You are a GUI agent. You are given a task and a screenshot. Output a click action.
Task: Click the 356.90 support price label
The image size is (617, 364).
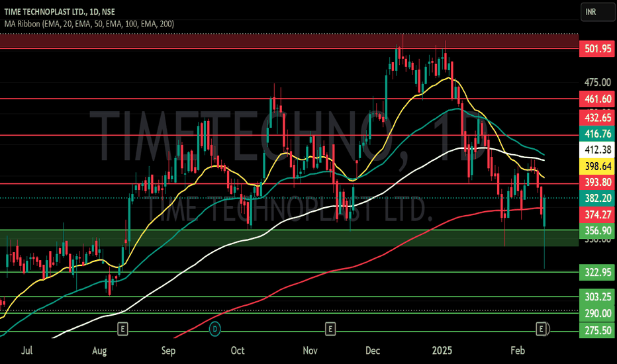[x=597, y=230]
